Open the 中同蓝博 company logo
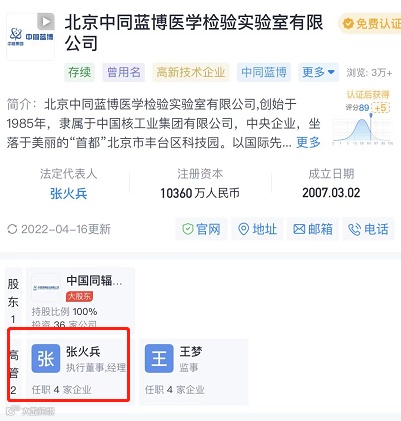Viewport: 401px width, 421px height. [30, 37]
